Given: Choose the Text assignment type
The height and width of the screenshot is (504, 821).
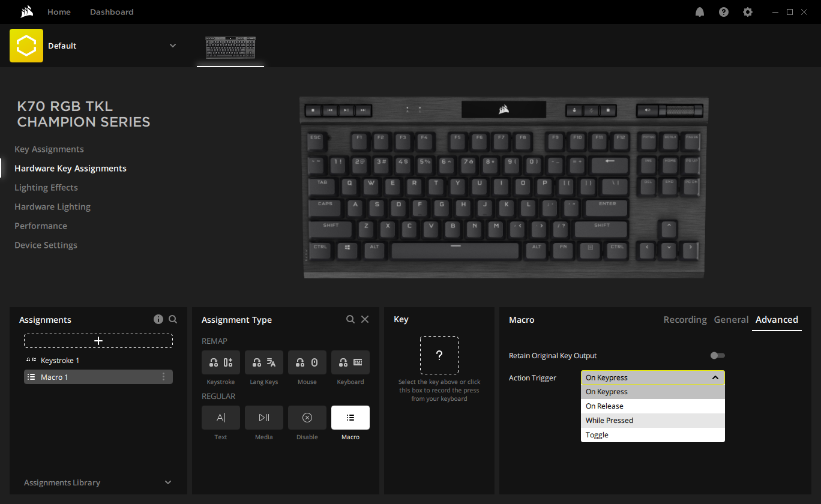Looking at the screenshot, I should pos(221,418).
